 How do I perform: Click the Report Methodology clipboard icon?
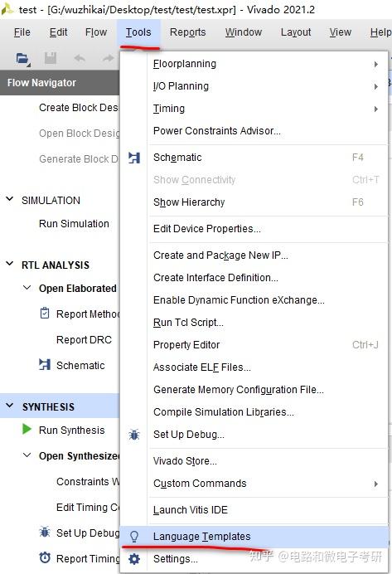[x=45, y=314]
